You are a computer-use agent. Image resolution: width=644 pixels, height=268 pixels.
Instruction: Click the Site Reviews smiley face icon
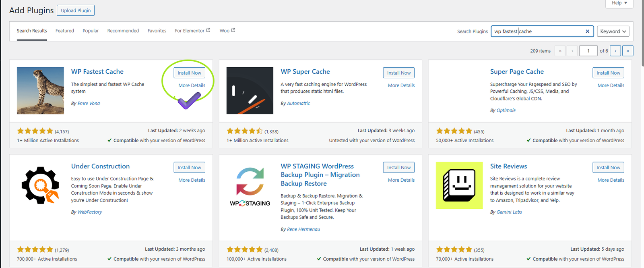[x=459, y=185]
